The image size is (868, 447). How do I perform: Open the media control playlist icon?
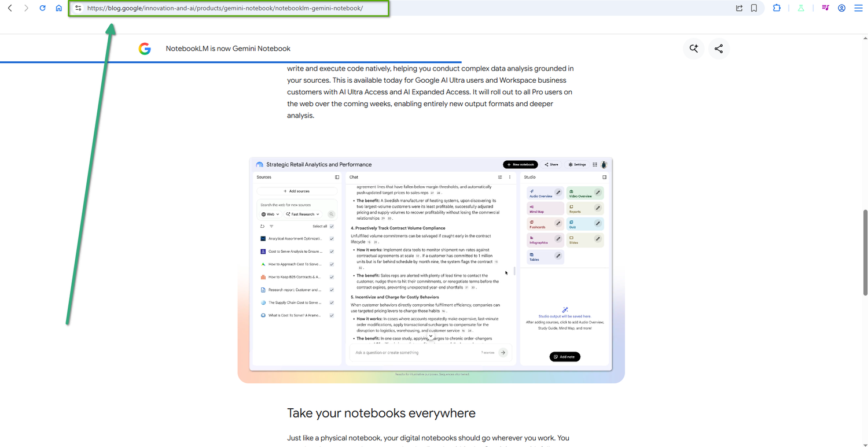tap(825, 8)
